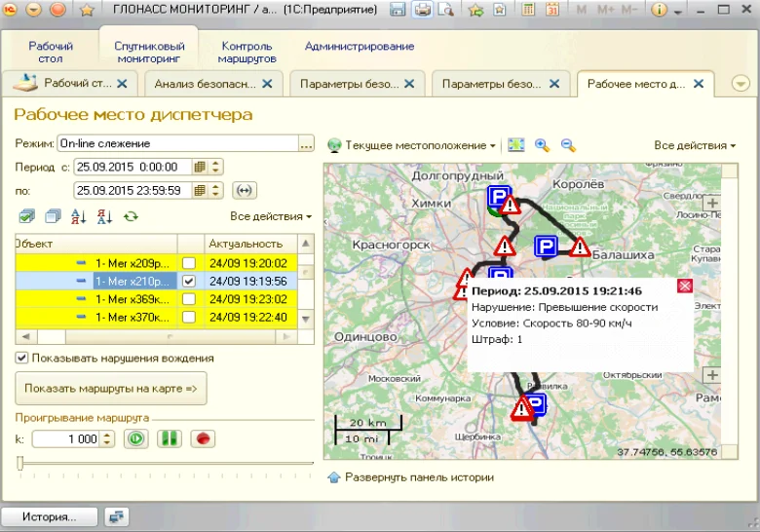Click the add to favorites star-arrow icon
Viewport: 760px width, 532px height.
click(475, 10)
